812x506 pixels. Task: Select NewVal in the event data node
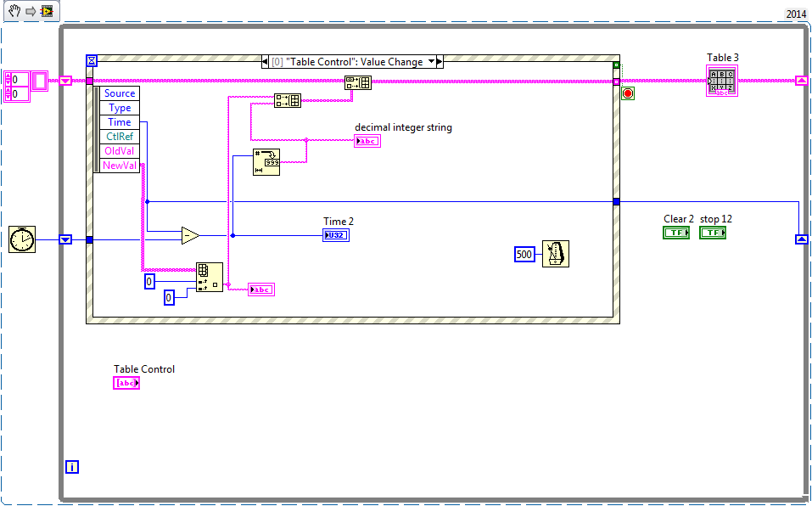120,166
